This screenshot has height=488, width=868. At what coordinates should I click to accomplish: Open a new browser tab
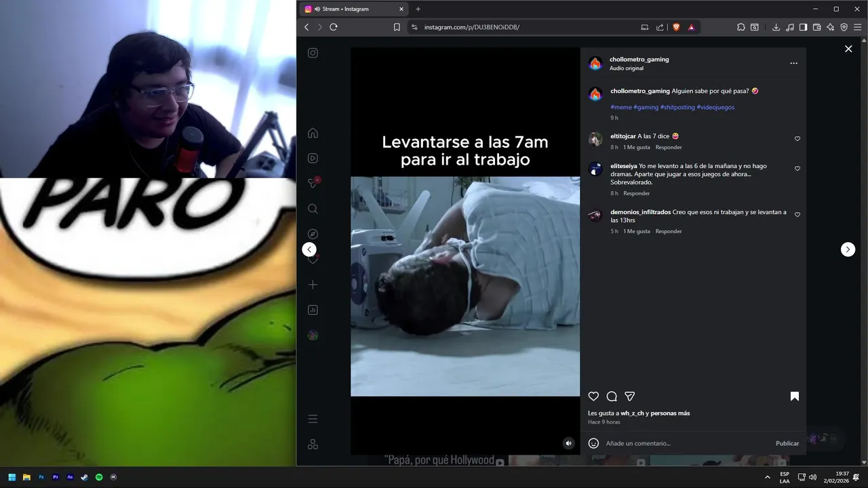point(418,9)
